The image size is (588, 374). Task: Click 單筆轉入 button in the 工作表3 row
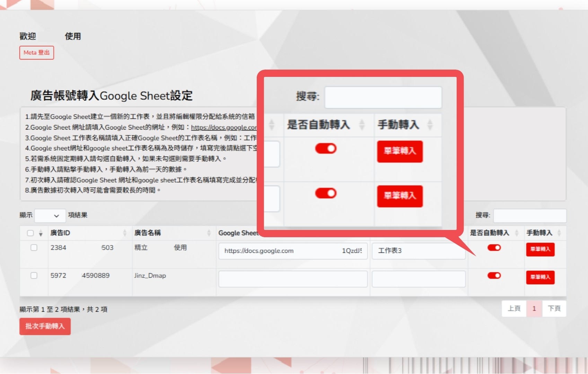(x=540, y=249)
